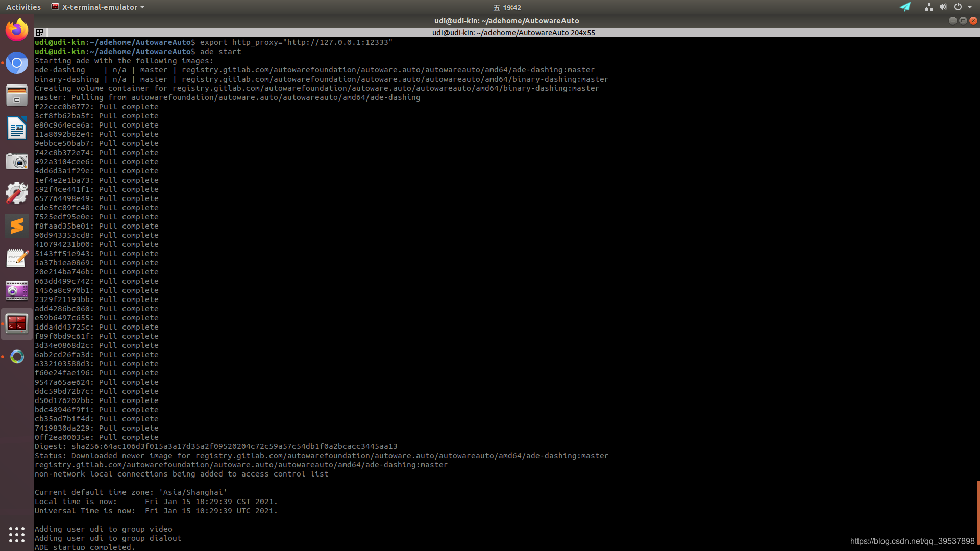
Task: Show all applications grid
Action: [x=17, y=534]
